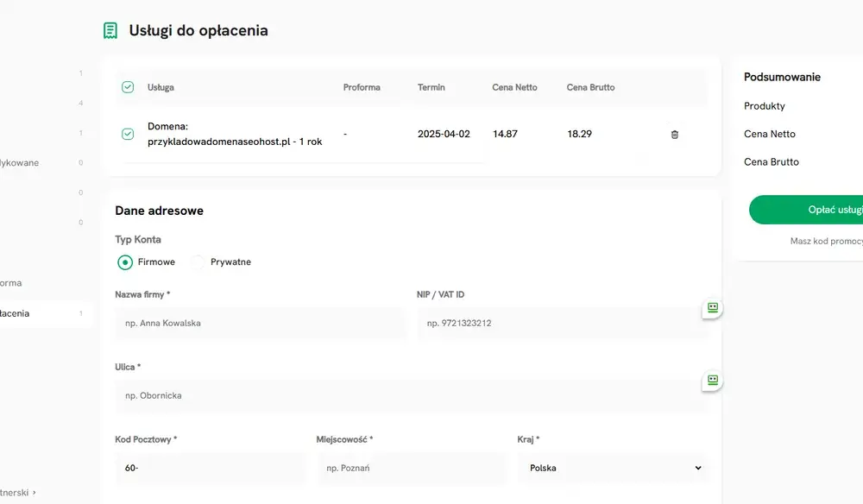This screenshot has width=863, height=504.
Task: Click the Proforma column header
Action: point(362,87)
